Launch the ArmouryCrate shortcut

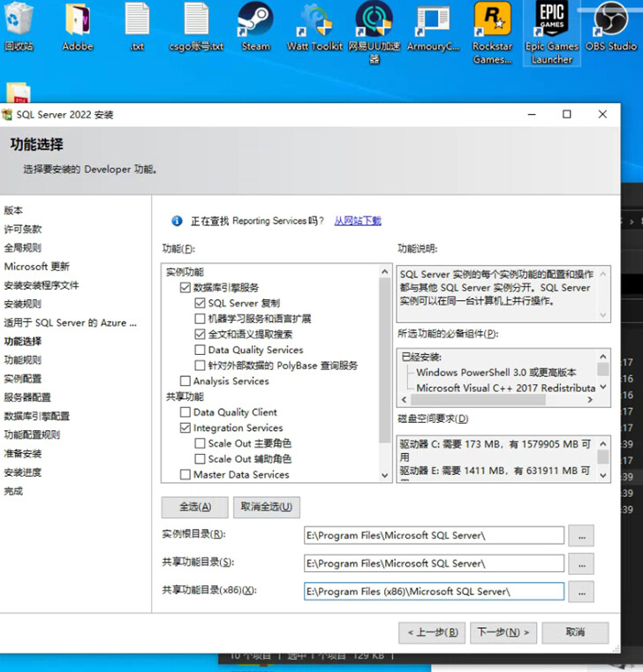433,26
